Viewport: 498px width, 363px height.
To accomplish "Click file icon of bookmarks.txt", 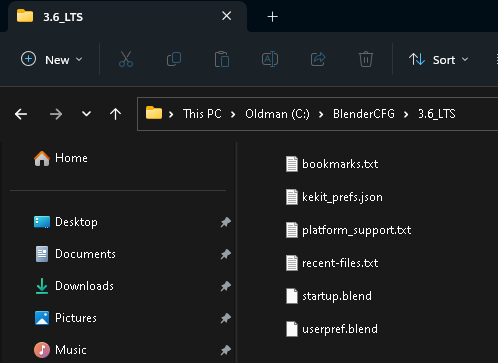I will tap(292, 164).
